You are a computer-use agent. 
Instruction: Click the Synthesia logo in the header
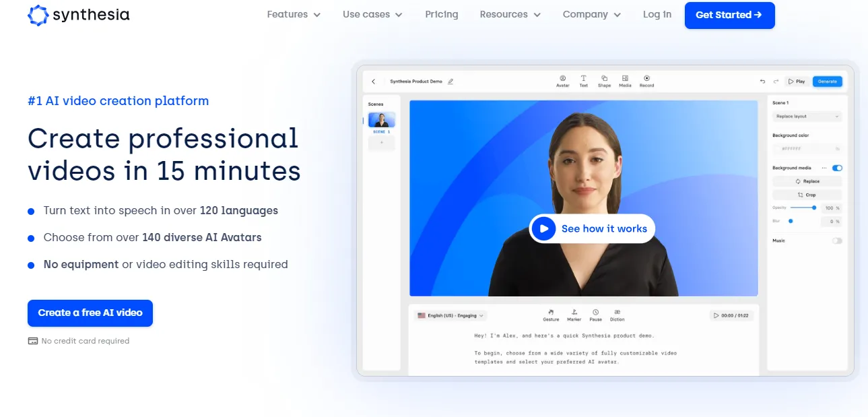click(x=79, y=15)
